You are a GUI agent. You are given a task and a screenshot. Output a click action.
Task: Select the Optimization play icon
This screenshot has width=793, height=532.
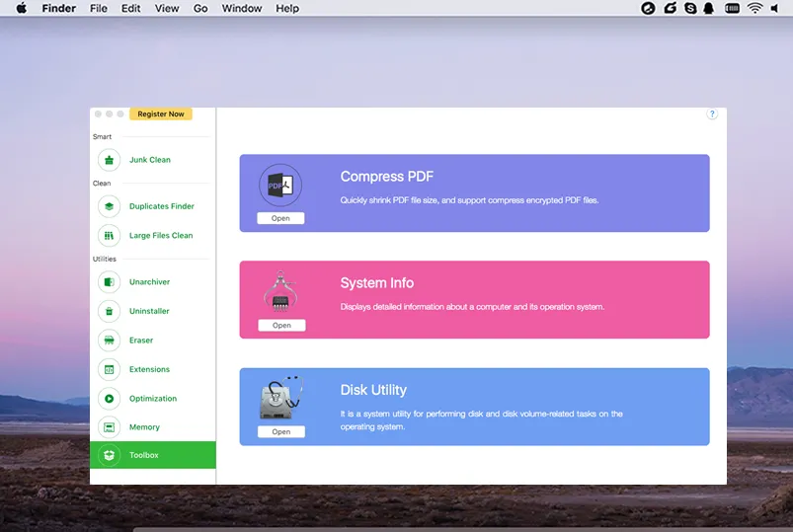[109, 399]
